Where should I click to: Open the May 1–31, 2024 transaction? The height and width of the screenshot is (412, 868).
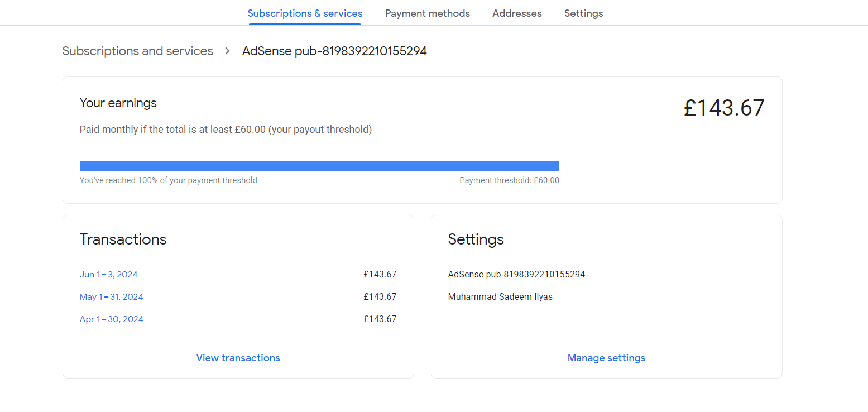coord(112,297)
